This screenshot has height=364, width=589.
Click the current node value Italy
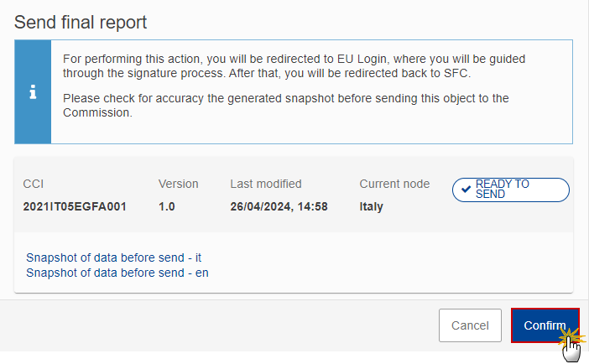click(x=371, y=206)
